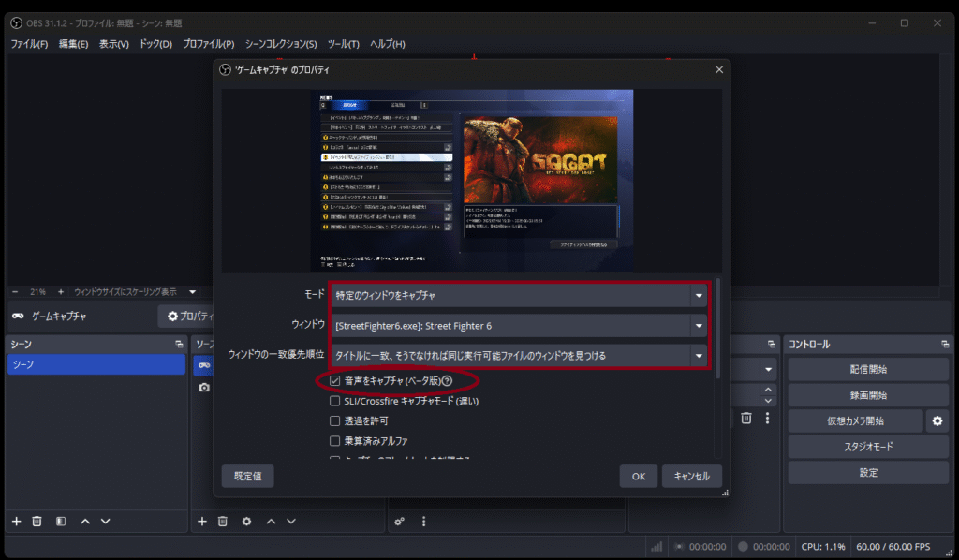Close the ゲームキャプチャ properties dialog
The image size is (959, 560).
[719, 69]
